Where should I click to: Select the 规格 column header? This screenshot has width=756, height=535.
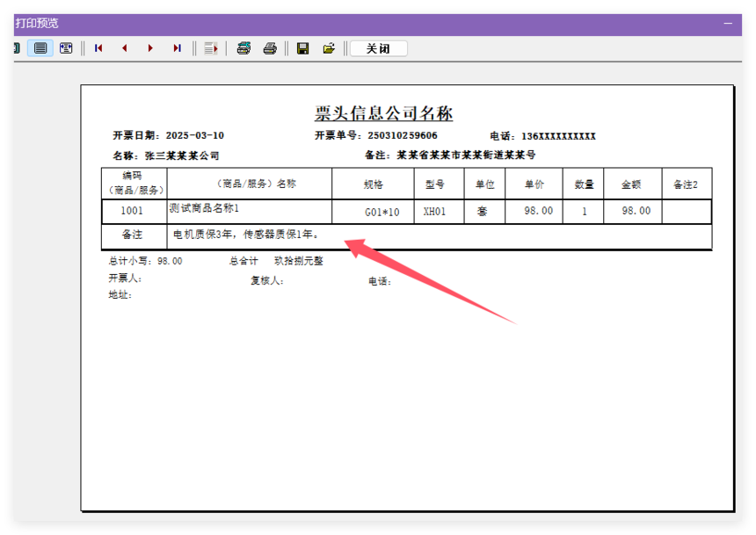374,184
